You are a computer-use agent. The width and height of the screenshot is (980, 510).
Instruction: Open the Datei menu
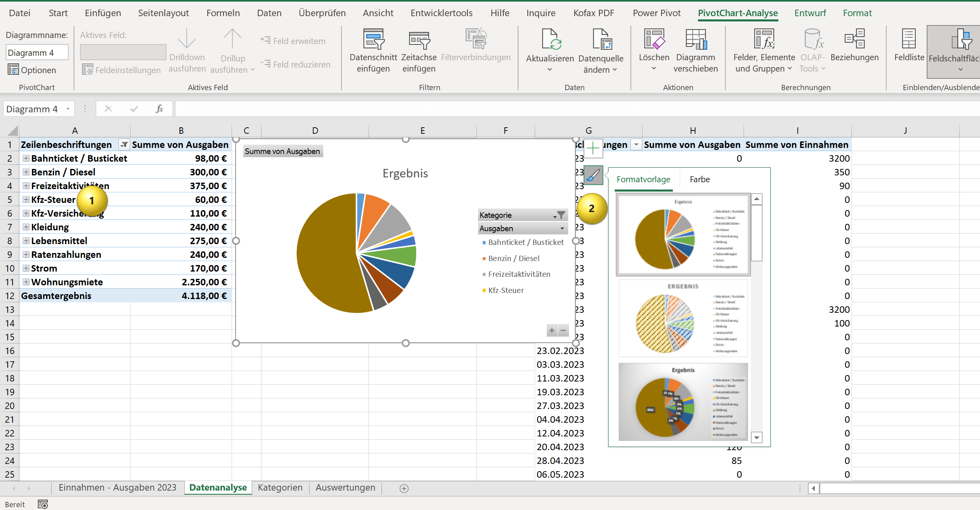(x=20, y=13)
